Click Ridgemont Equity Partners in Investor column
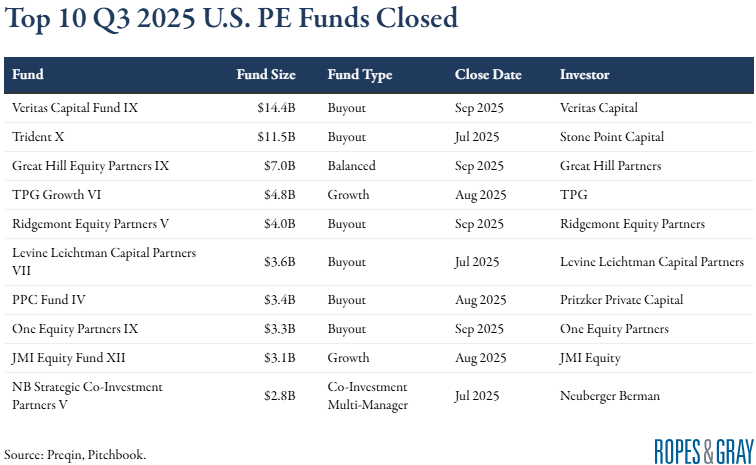The width and height of the screenshot is (756, 465). [x=632, y=224]
